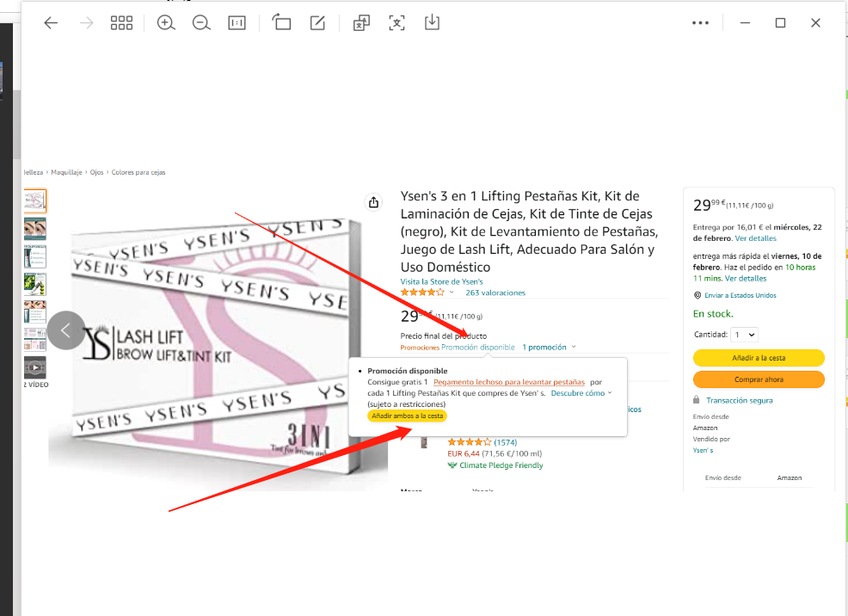Click the share icon above product image
This screenshot has height=616, width=848.
pyautogui.click(x=373, y=203)
